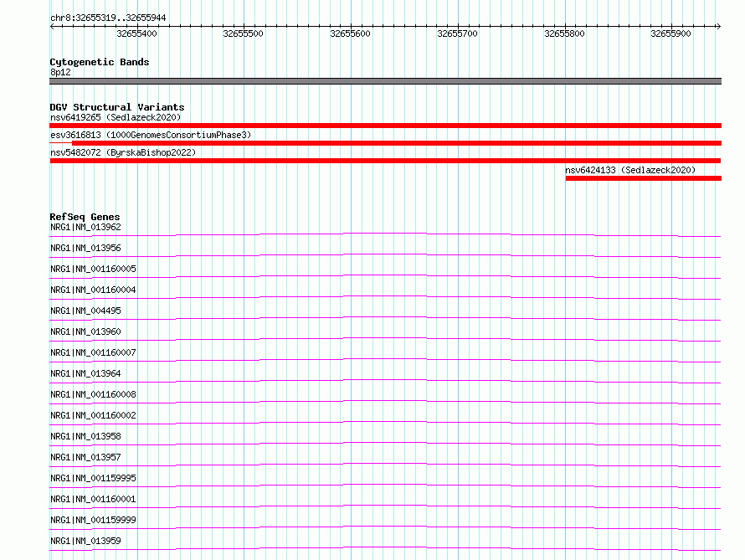Open transcript NRG1|NM_001159995

93,478
